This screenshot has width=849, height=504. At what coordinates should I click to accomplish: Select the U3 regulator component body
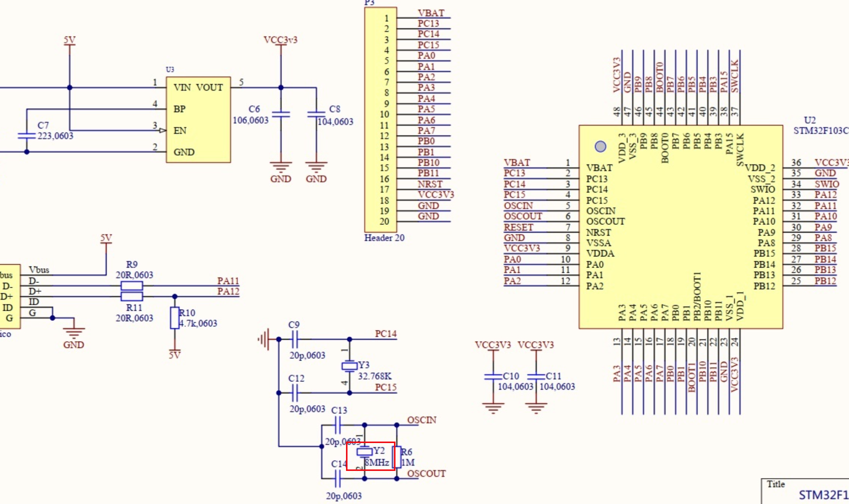198,120
